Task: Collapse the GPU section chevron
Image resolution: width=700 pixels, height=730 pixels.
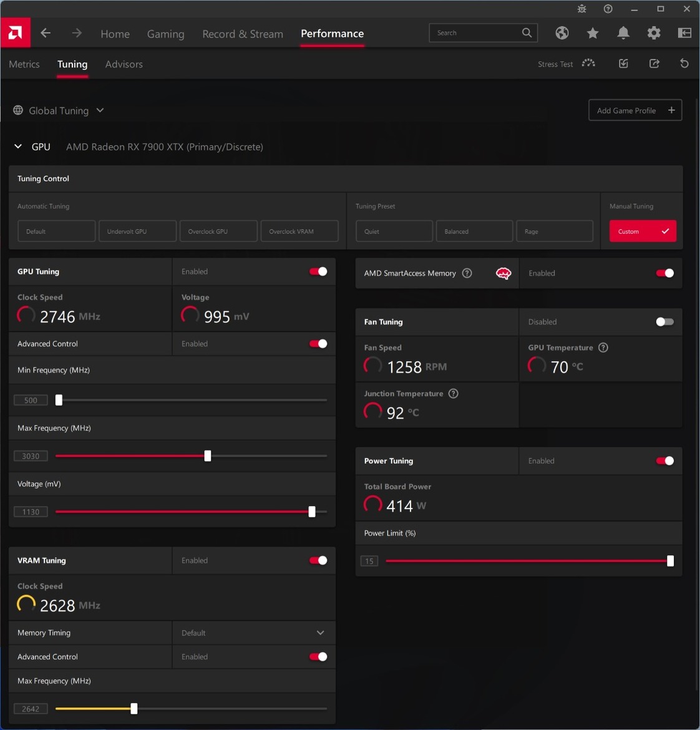Action: pos(18,147)
